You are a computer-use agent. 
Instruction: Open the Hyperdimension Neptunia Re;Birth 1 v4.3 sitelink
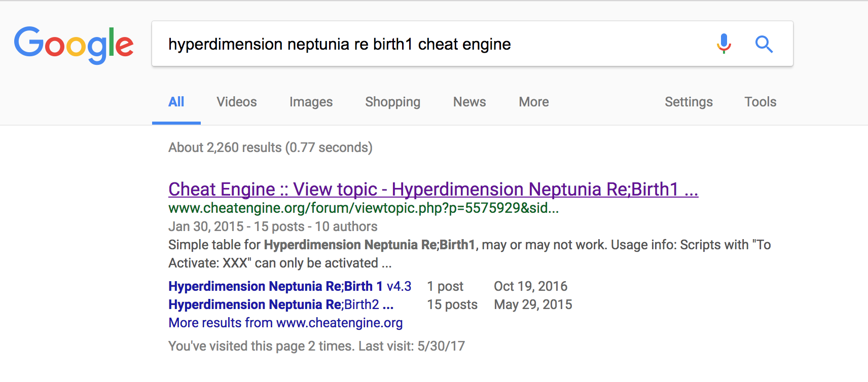[290, 286]
